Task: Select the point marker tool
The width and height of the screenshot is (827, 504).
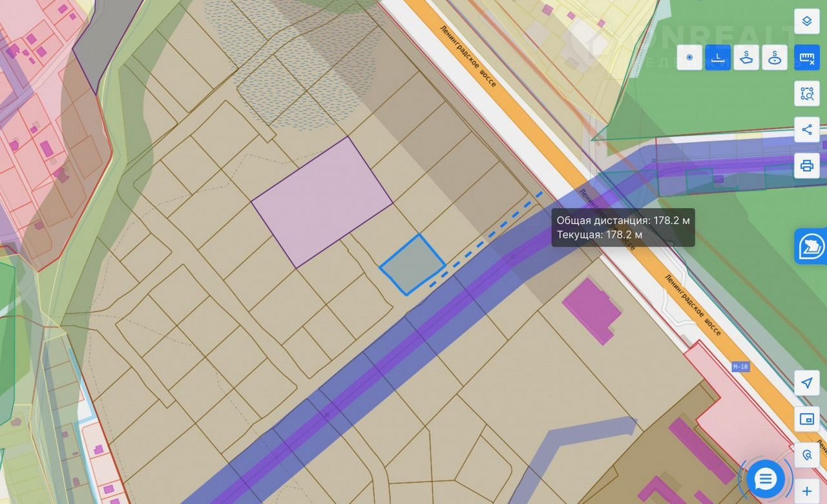Action: (689, 58)
